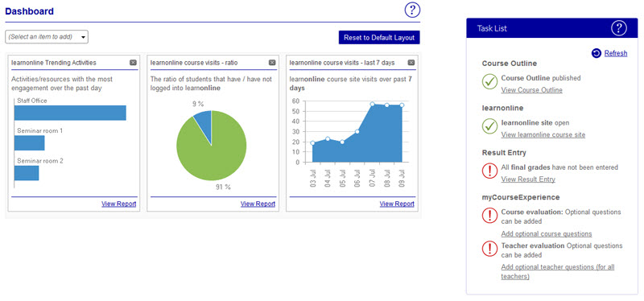Image resolution: width=644 pixels, height=301 pixels.
Task: Click the 03 Jul data point on line chart
Action: pos(312,143)
